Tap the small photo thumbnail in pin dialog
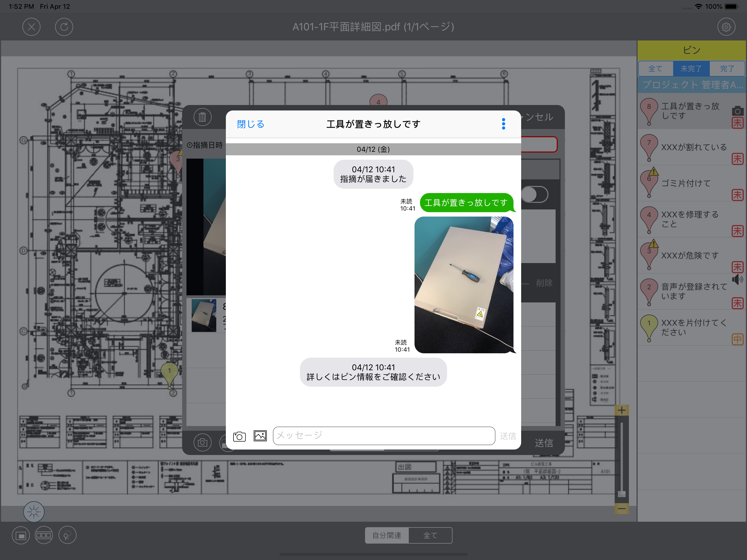The height and width of the screenshot is (560, 747). [204, 316]
